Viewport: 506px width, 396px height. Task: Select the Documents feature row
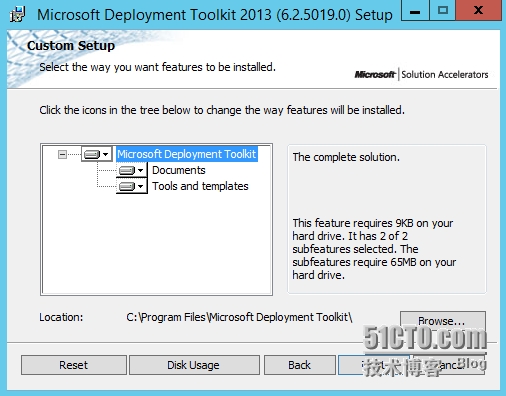(179, 170)
